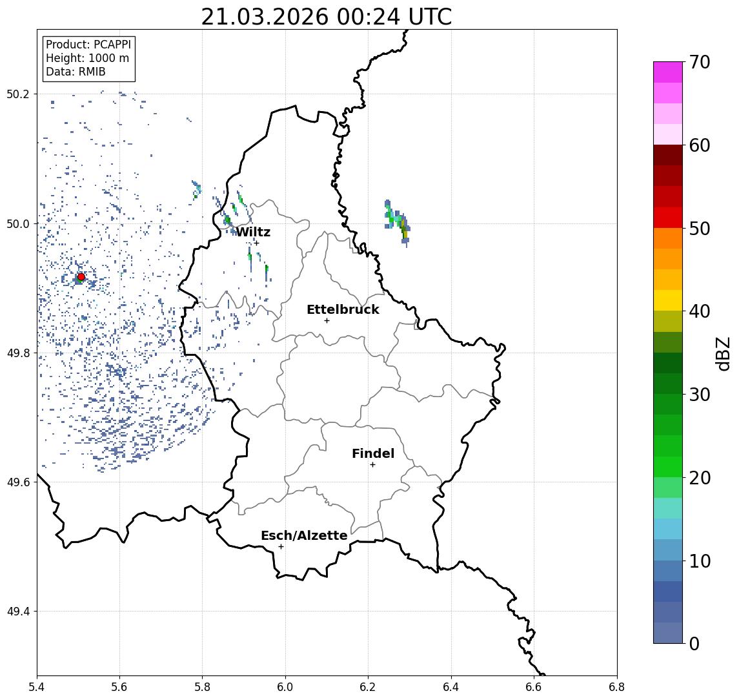This screenshot has height=700, width=739.
Task: Click the latitude tick label 49.8
Action: pos(17,353)
